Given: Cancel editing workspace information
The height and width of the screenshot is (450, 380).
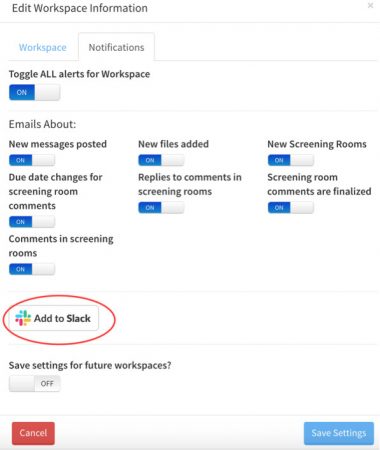Looking at the screenshot, I should (x=33, y=433).
